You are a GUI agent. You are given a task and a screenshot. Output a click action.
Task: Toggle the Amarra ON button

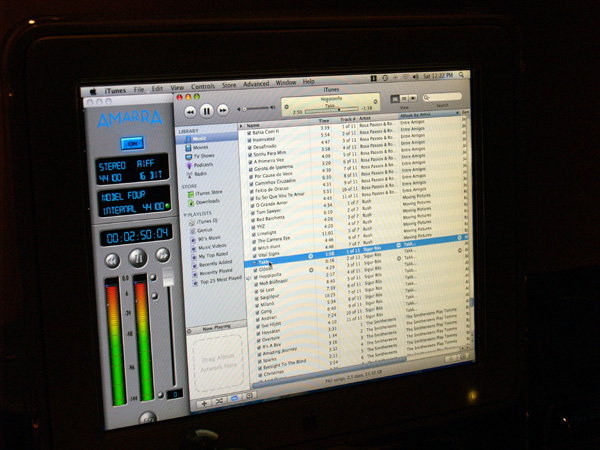tap(132, 143)
